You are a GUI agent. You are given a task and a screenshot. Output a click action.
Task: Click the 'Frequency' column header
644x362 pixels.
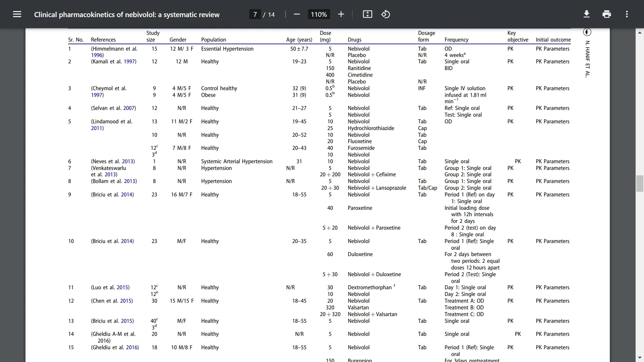pyautogui.click(x=457, y=40)
